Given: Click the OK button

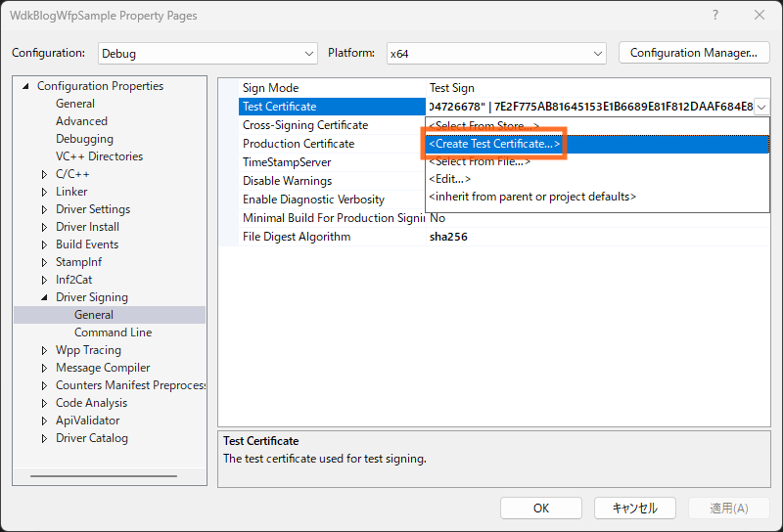Looking at the screenshot, I should (x=540, y=508).
